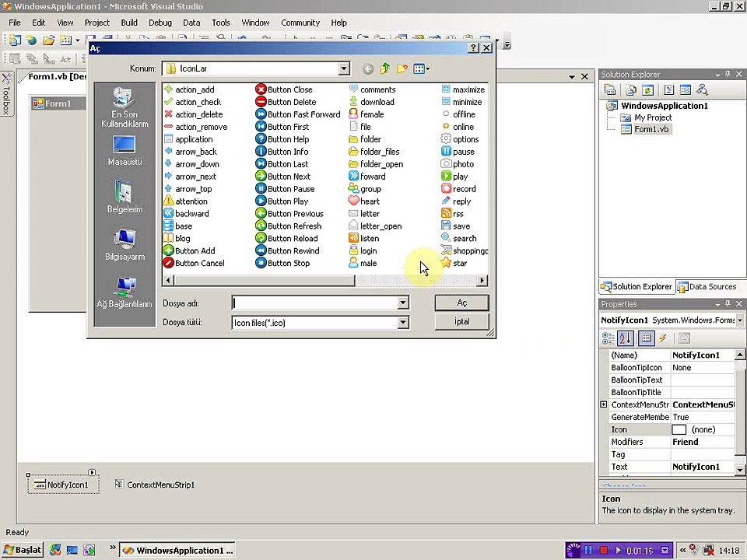Open the Debug menu
The width and height of the screenshot is (747, 560).
coord(160,23)
